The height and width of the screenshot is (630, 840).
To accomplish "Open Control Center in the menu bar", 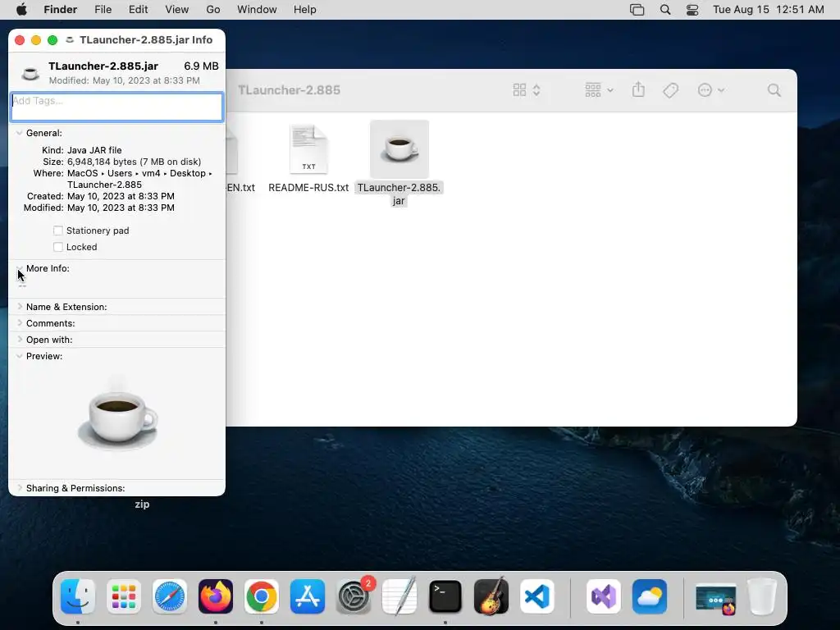I will coord(692,10).
